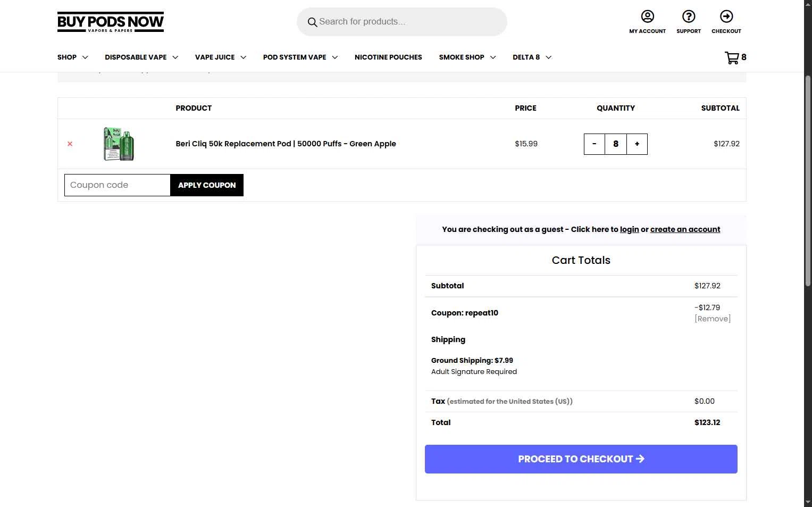
Task: Click the Coupon: repeat10 label
Action: (465, 313)
